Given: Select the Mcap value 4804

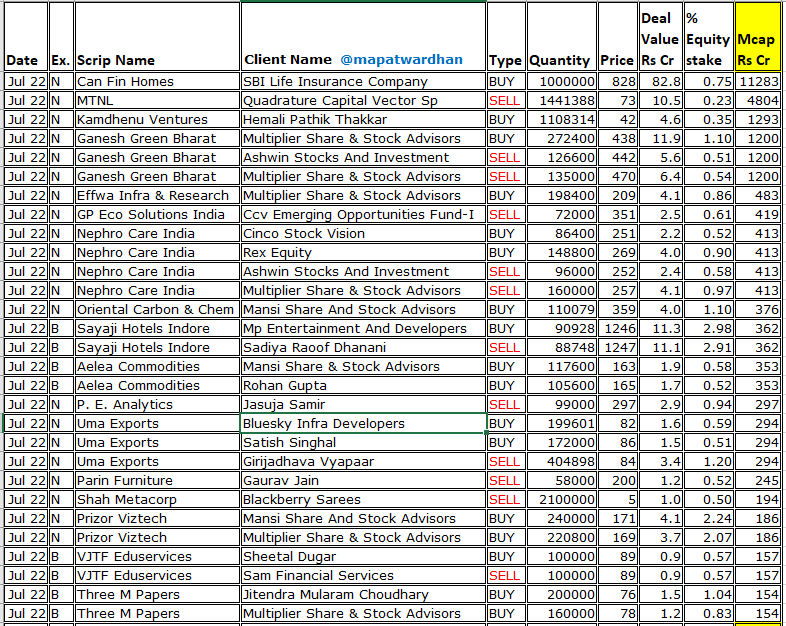Looking at the screenshot, I should pyautogui.click(x=757, y=100).
